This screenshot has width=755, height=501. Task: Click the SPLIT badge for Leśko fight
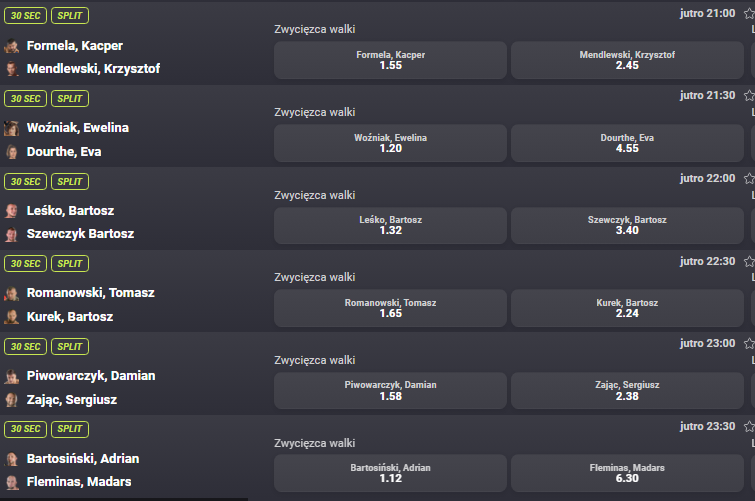pyautogui.click(x=70, y=181)
